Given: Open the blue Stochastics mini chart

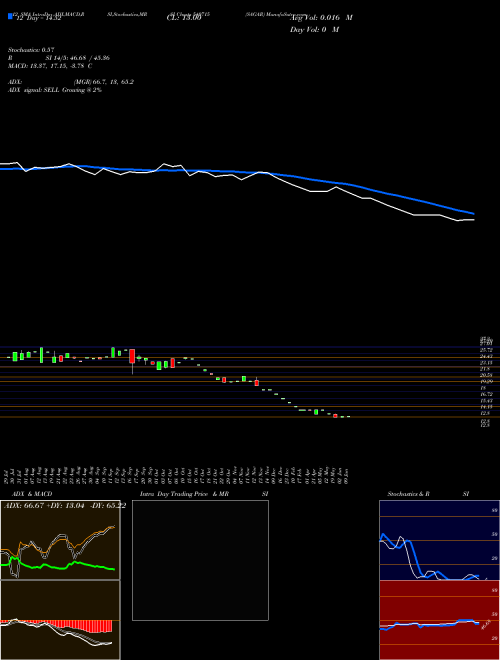Looking at the screenshot, I should (x=439, y=540).
